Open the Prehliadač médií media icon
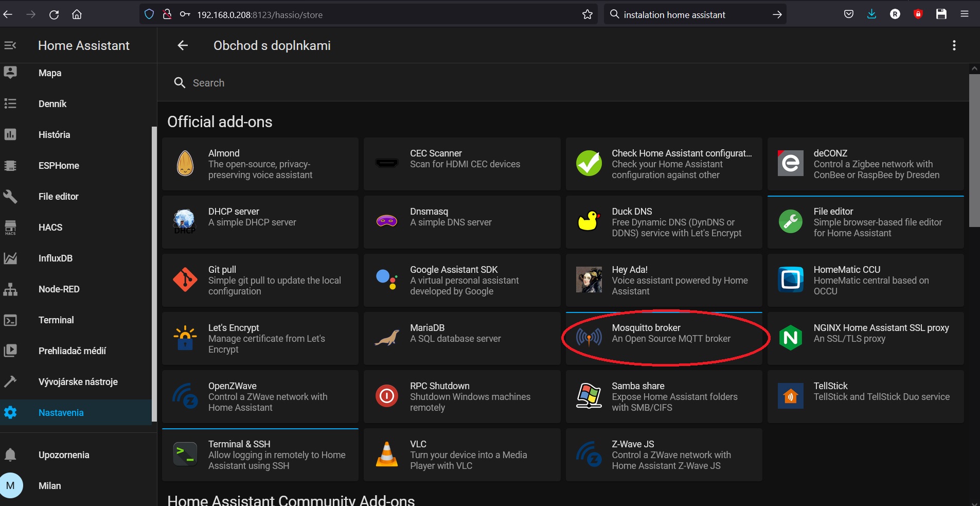Image resolution: width=980 pixels, height=506 pixels. [x=10, y=351]
